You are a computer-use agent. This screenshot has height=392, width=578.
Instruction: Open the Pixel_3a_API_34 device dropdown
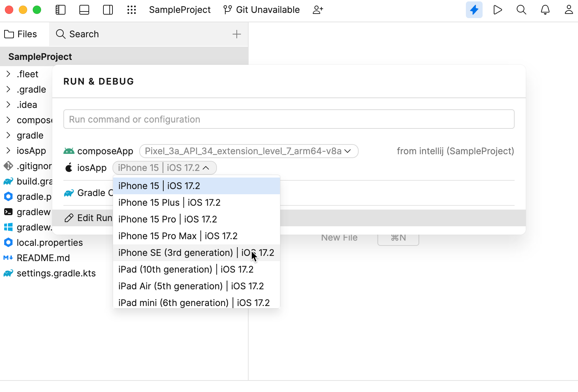(x=249, y=151)
